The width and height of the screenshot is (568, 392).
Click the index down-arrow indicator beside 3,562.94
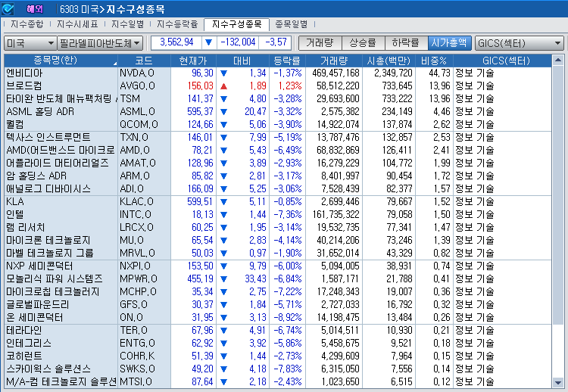[209, 42]
